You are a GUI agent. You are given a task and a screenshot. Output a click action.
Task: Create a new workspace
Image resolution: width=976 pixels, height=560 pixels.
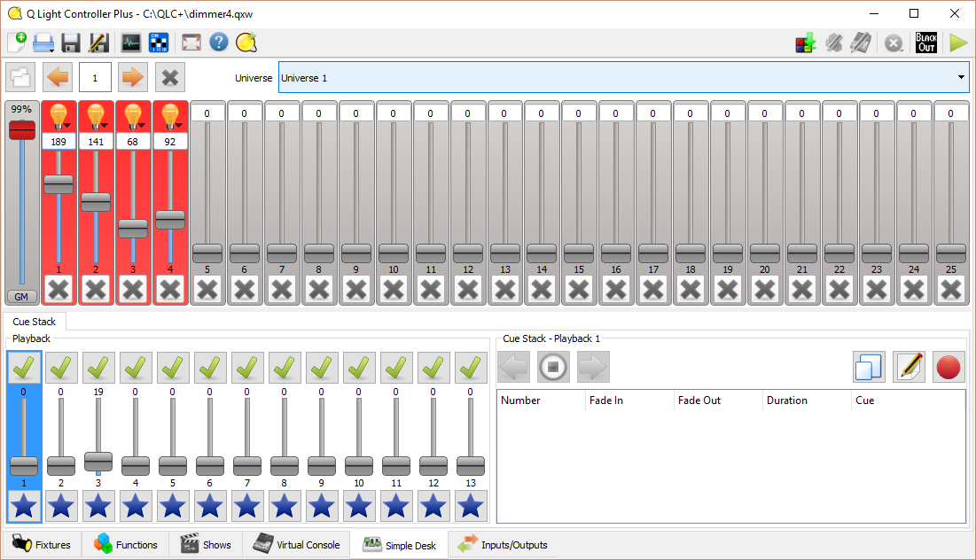[x=17, y=43]
